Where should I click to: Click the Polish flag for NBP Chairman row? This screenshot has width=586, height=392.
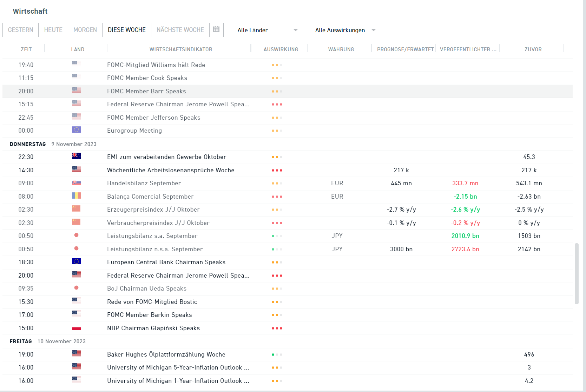[x=76, y=328]
